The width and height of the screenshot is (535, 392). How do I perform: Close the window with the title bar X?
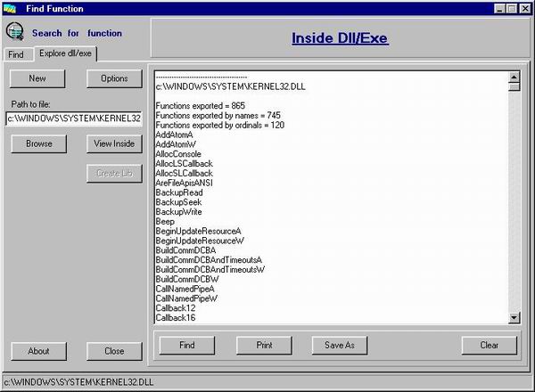point(525,9)
